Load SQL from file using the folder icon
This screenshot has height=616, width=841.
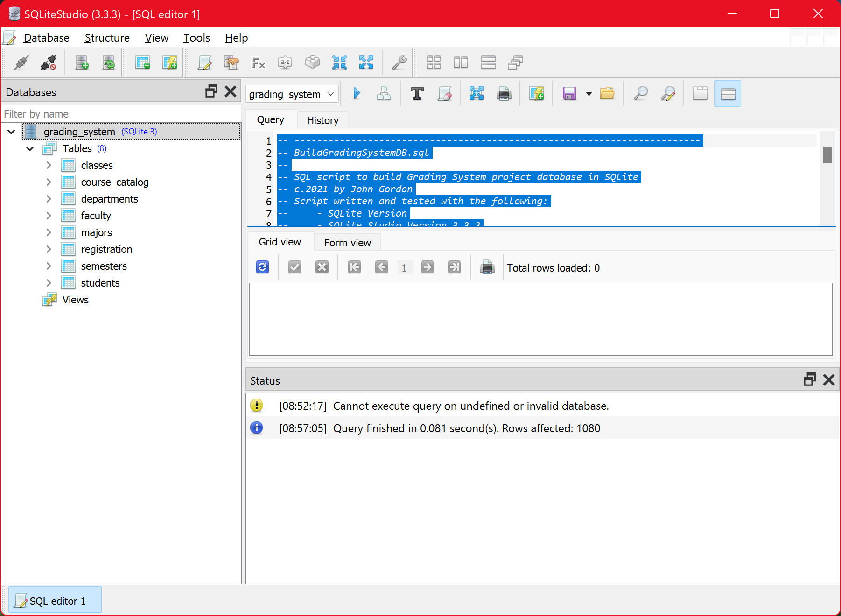(x=607, y=94)
